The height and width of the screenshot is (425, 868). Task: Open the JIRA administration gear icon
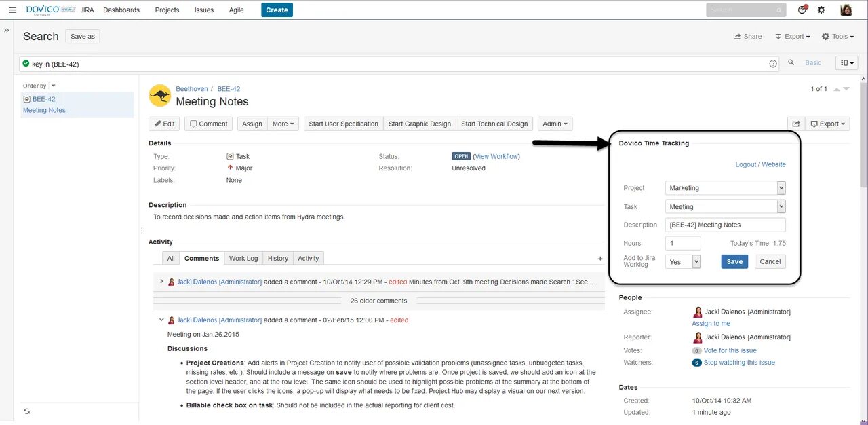(x=822, y=10)
